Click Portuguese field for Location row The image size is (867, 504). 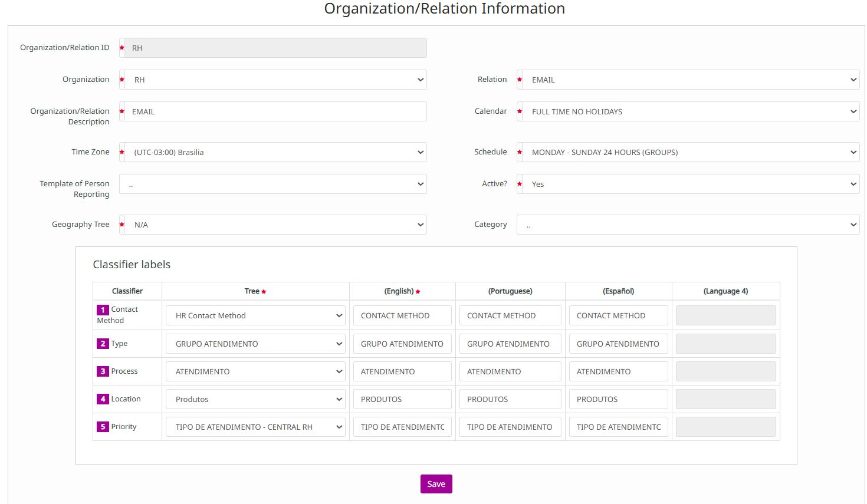(510, 399)
